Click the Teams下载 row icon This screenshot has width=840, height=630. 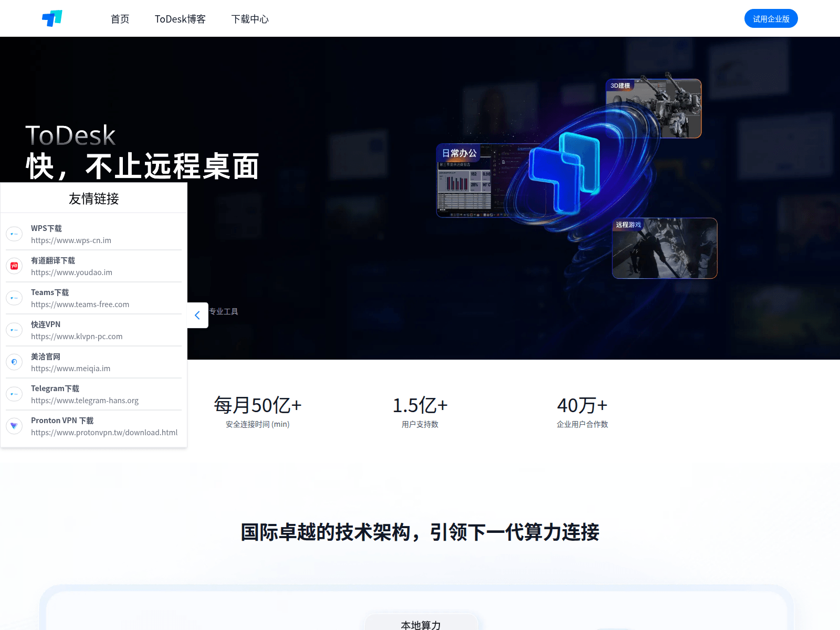pyautogui.click(x=14, y=298)
